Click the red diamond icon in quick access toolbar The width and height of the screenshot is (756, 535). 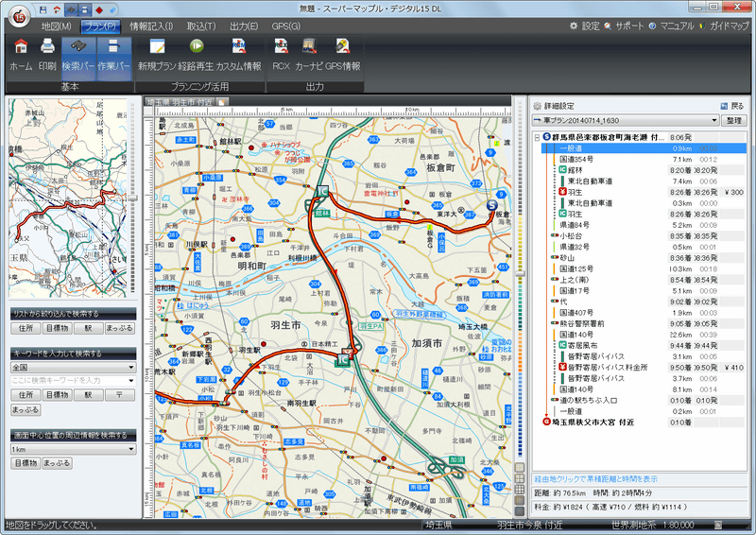pos(99,9)
